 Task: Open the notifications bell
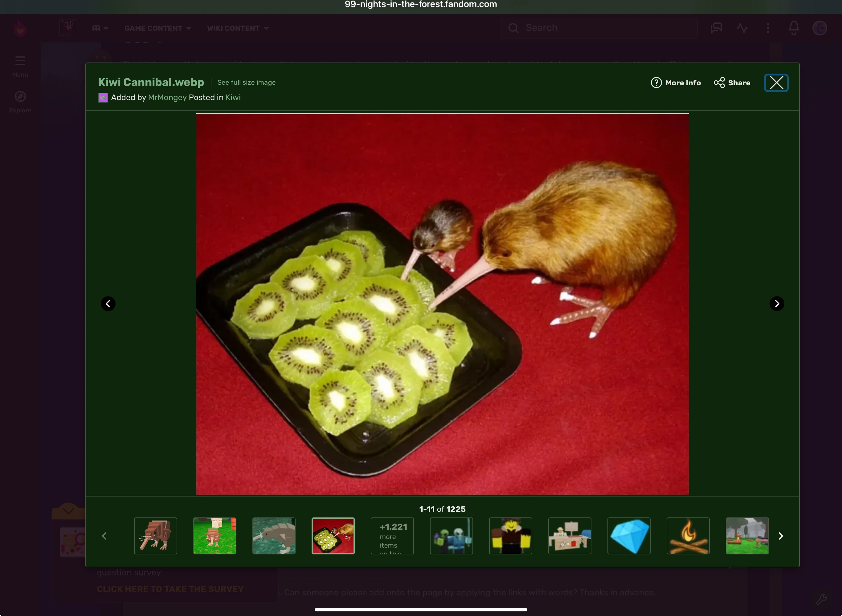click(x=794, y=28)
